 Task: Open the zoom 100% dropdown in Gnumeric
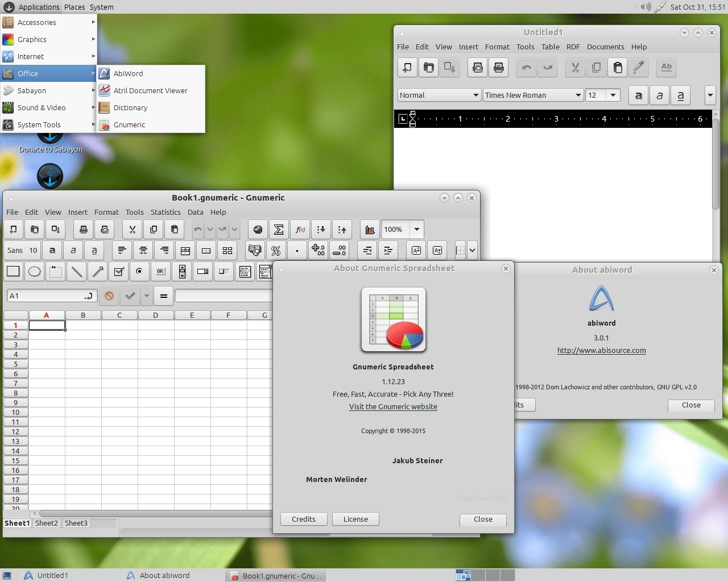(417, 230)
